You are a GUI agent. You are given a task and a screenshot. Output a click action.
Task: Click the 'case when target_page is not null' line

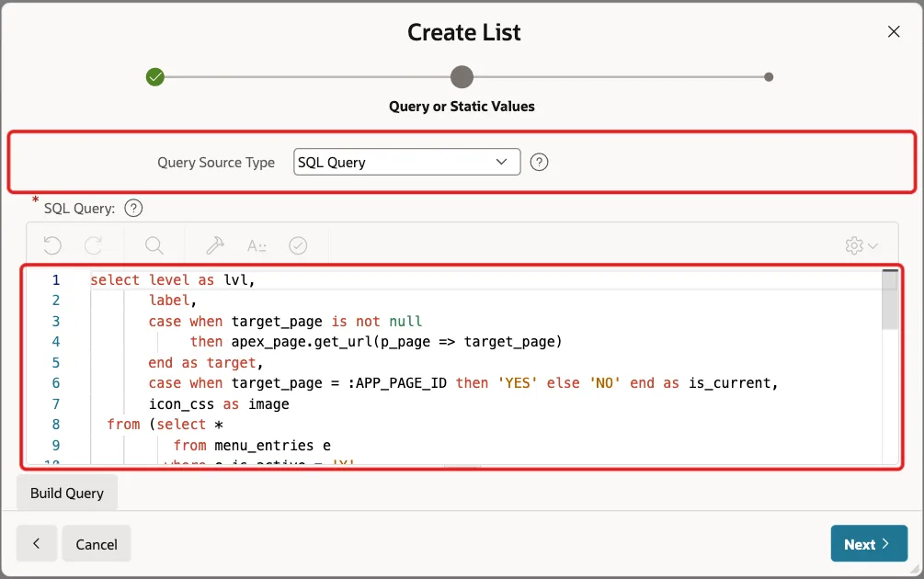pos(285,321)
